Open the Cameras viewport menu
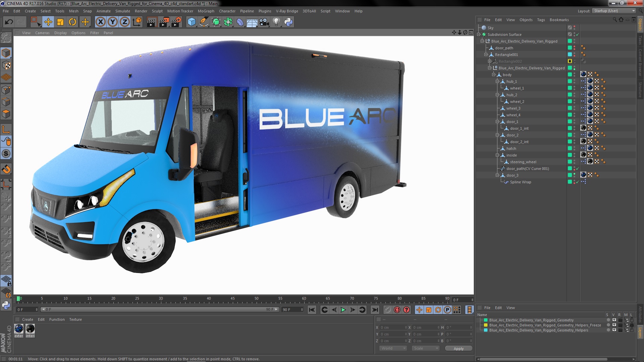The width and height of the screenshot is (644, 362). pos(42,33)
